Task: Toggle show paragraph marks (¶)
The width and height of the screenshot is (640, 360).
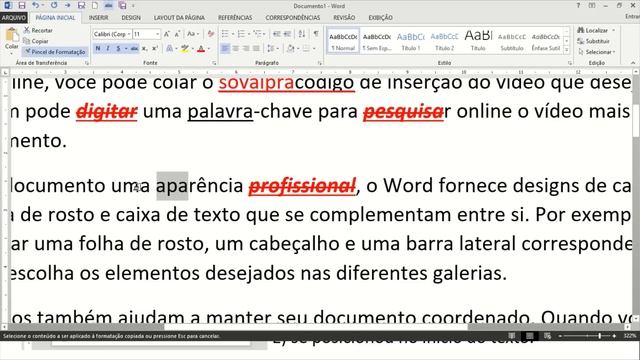Action: [316, 34]
